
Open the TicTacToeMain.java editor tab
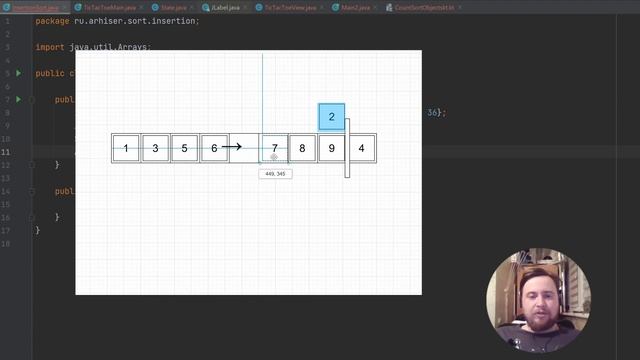point(109,7)
